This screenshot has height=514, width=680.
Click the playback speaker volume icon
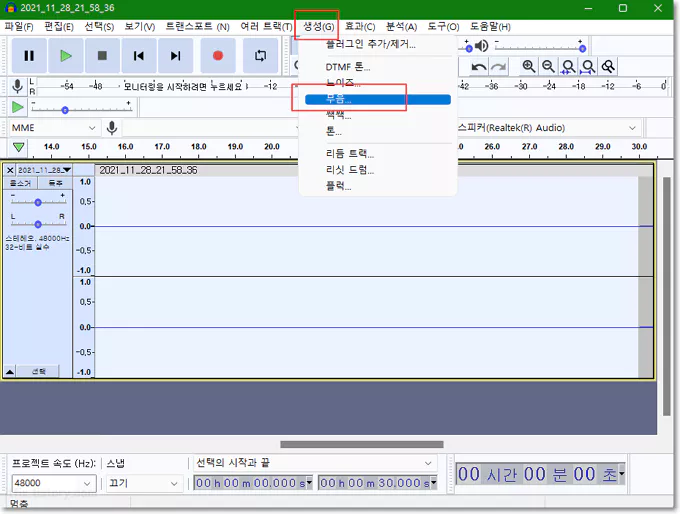coord(481,46)
